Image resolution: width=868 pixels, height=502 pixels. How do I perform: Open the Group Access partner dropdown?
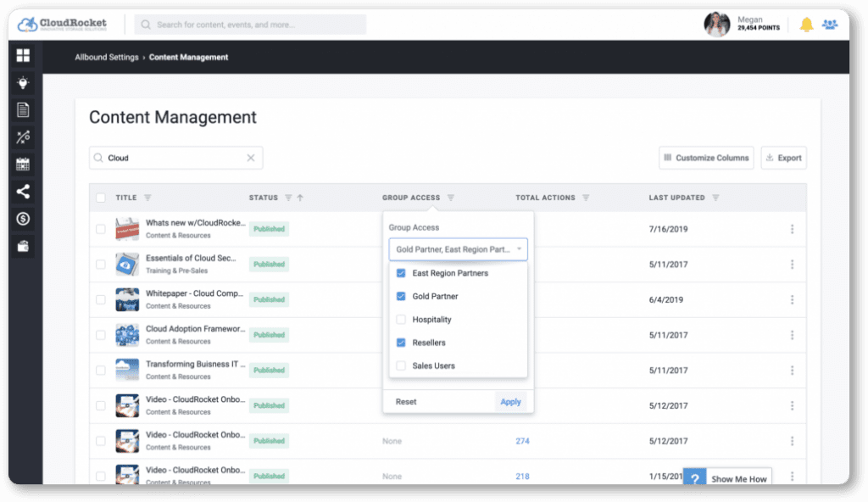458,248
